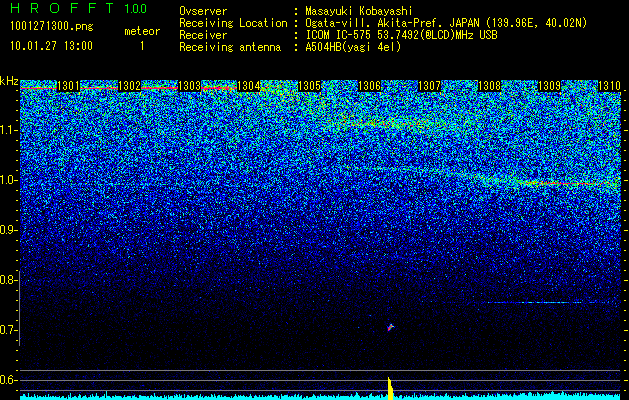
Task: Click the 1309 time marker
Action: click(x=549, y=86)
